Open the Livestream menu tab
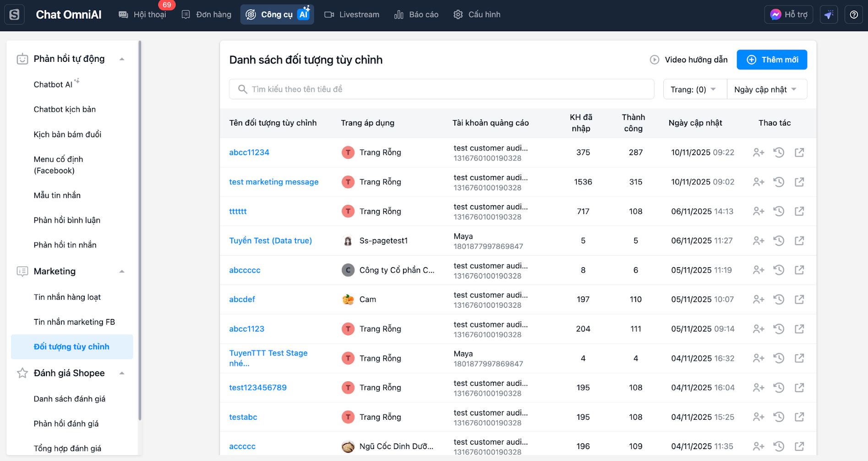Image resolution: width=868 pixels, height=461 pixels. pyautogui.click(x=352, y=15)
